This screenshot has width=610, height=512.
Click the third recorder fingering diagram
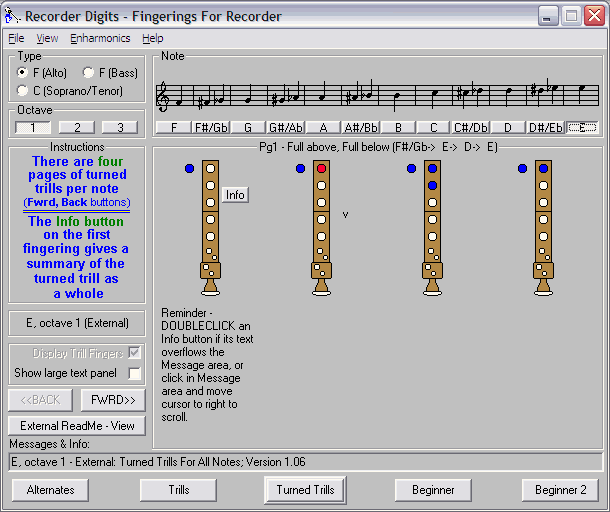(432, 228)
